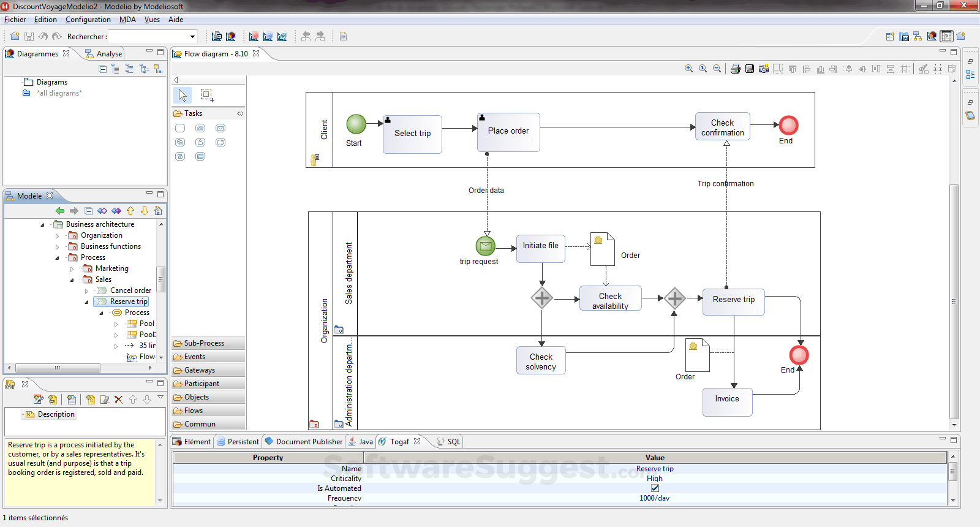980x527 pixels.
Task: Select the Place order task
Action: [508, 132]
